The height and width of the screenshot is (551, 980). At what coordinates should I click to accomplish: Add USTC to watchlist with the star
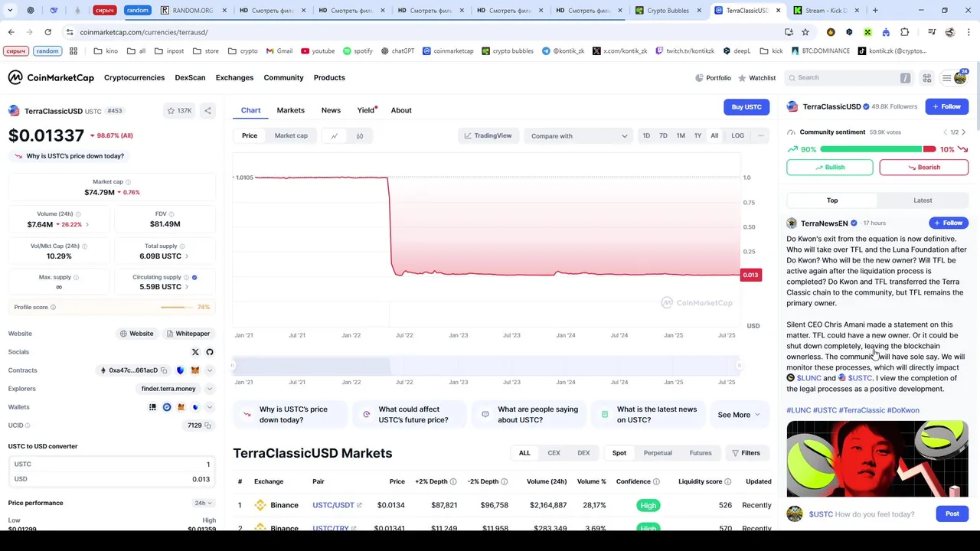179,111
